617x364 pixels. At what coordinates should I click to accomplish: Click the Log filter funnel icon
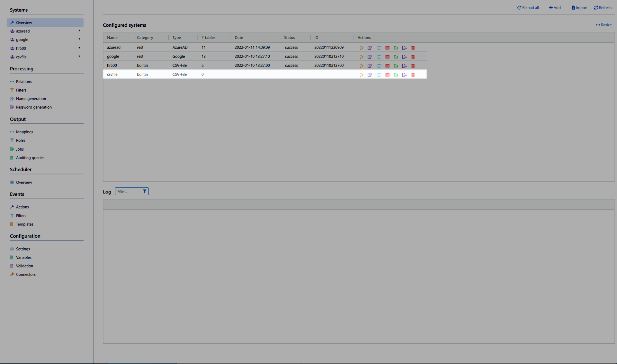[x=145, y=191]
